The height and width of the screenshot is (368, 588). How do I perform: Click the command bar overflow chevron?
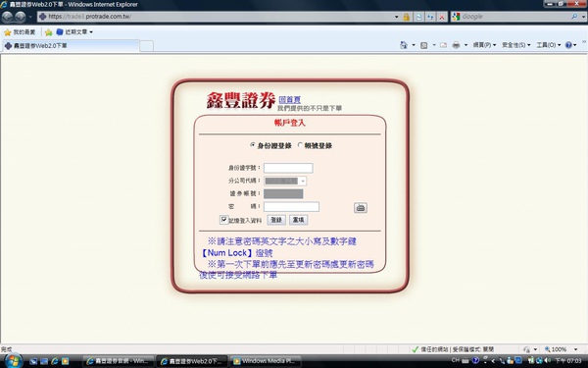pyautogui.click(x=583, y=42)
